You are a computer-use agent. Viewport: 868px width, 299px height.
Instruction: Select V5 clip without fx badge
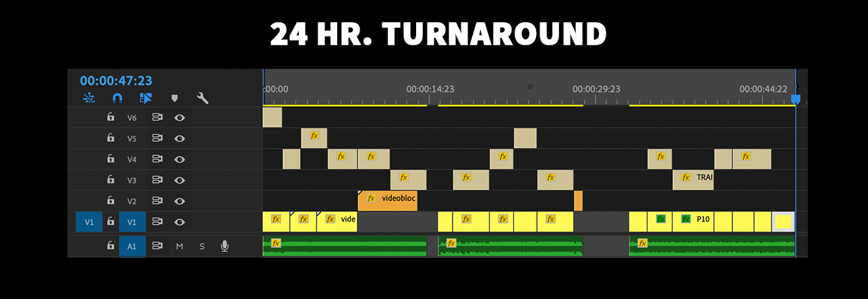(525, 138)
